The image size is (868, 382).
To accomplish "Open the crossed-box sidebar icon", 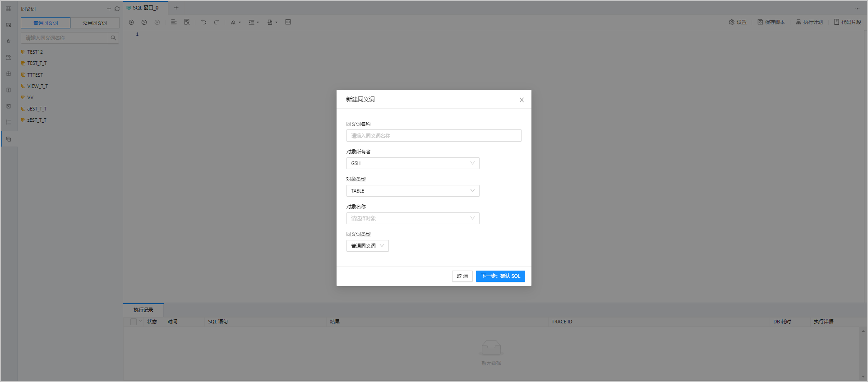I will [9, 106].
